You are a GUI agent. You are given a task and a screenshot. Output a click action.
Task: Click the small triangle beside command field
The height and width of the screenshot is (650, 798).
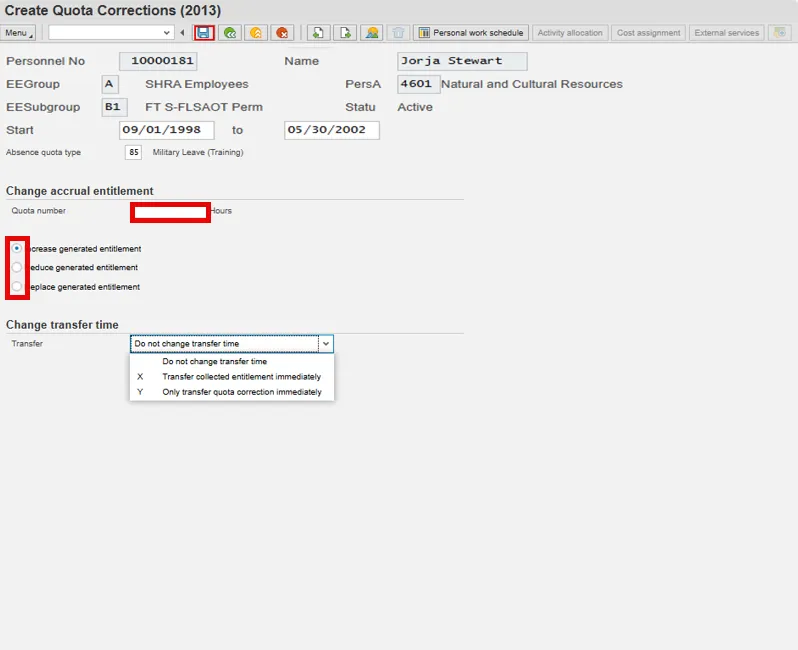click(182, 33)
